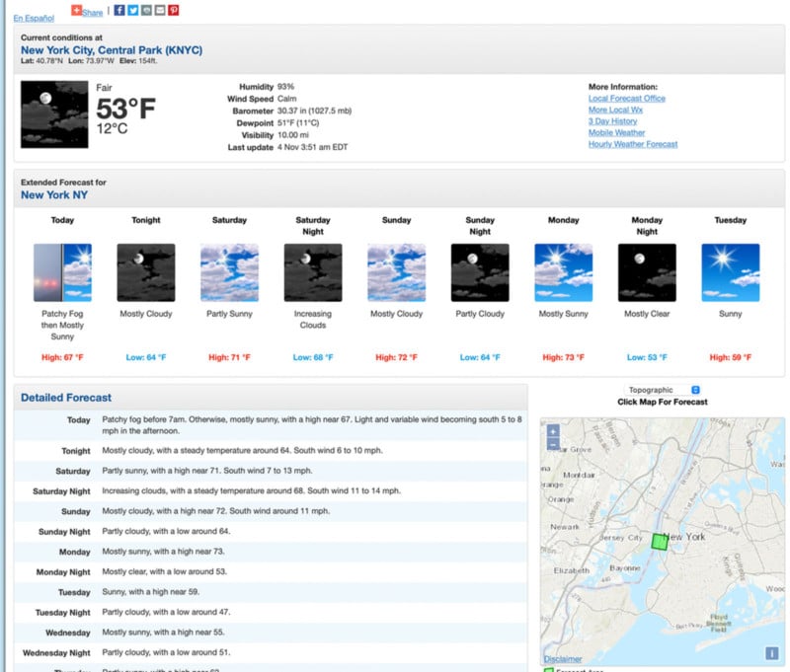Image resolution: width=790 pixels, height=672 pixels.
Task: Click the New York NY extended forecast heading
Action: tap(54, 195)
